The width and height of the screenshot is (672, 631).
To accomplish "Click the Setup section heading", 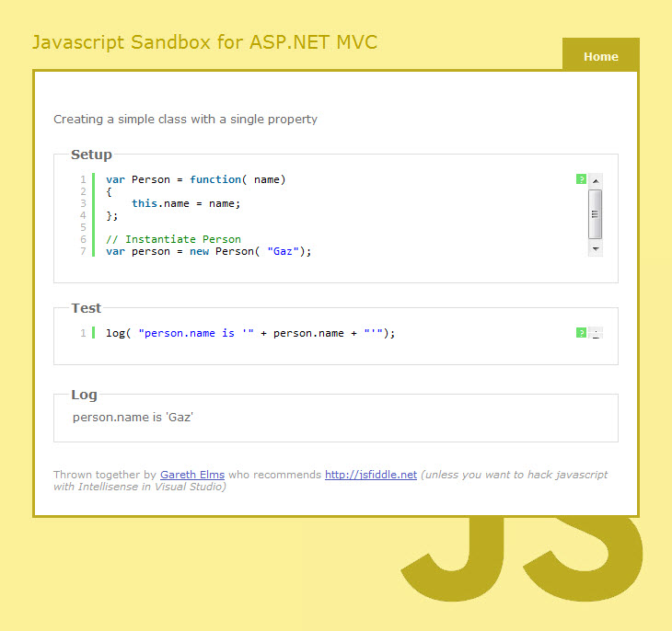I will [x=91, y=155].
